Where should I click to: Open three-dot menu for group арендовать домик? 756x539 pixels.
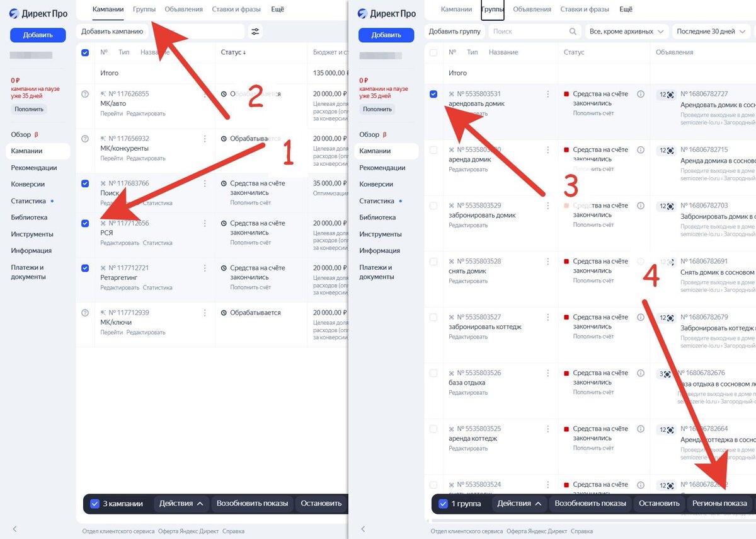coord(548,94)
